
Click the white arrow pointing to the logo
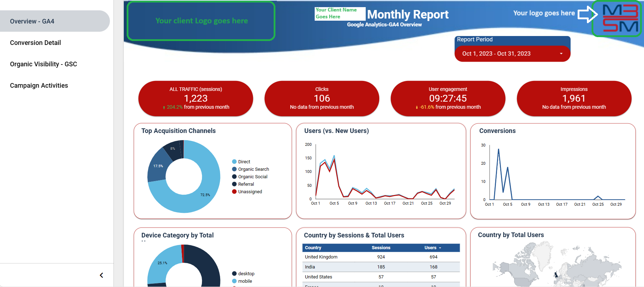[x=588, y=14]
